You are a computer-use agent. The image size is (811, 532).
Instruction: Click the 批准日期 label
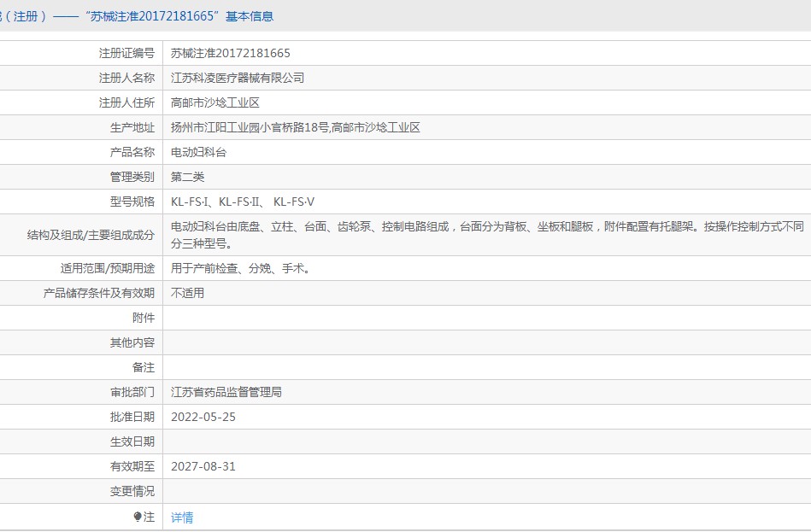point(132,418)
